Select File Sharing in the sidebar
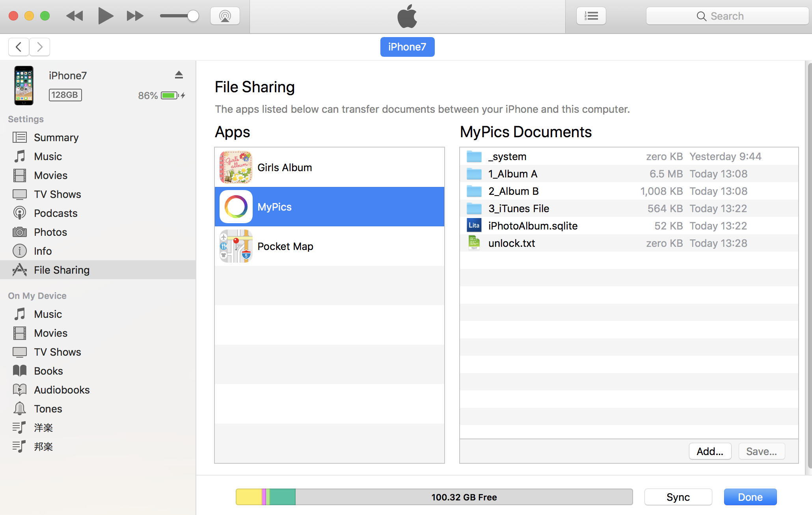The image size is (812, 515). (98, 270)
